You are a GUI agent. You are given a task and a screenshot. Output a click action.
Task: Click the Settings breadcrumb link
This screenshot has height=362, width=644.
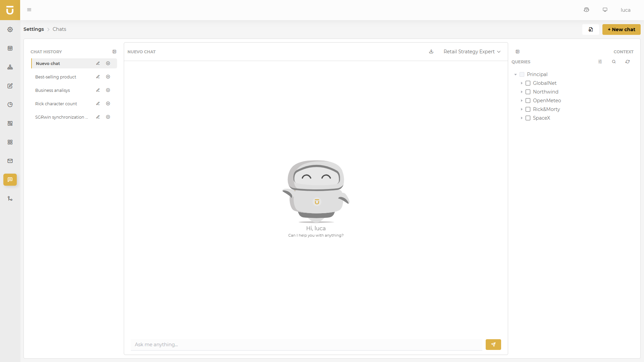tap(34, 29)
